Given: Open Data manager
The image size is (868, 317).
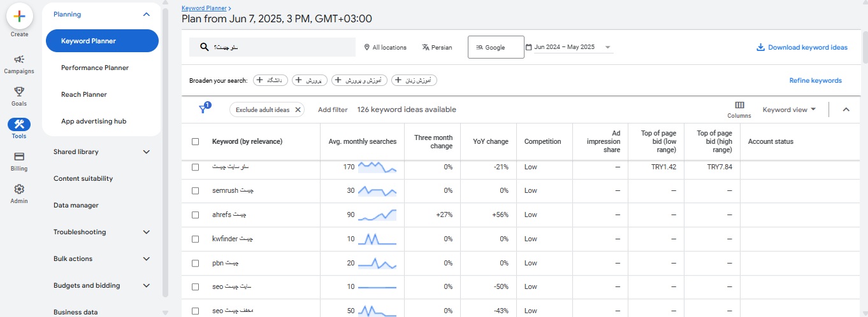Looking at the screenshot, I should tap(76, 205).
